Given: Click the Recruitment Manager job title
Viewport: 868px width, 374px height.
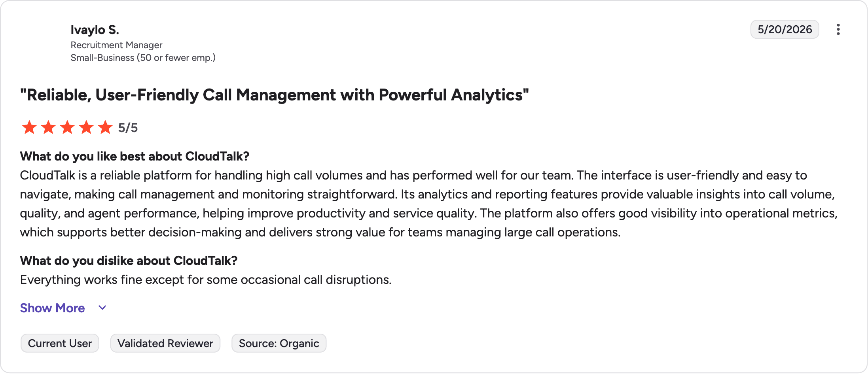Looking at the screenshot, I should tap(116, 45).
